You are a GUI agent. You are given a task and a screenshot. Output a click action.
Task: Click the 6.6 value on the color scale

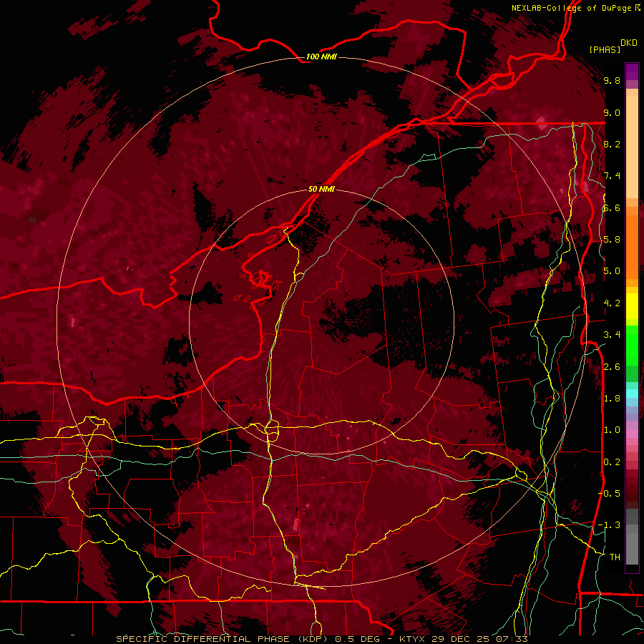[612, 208]
